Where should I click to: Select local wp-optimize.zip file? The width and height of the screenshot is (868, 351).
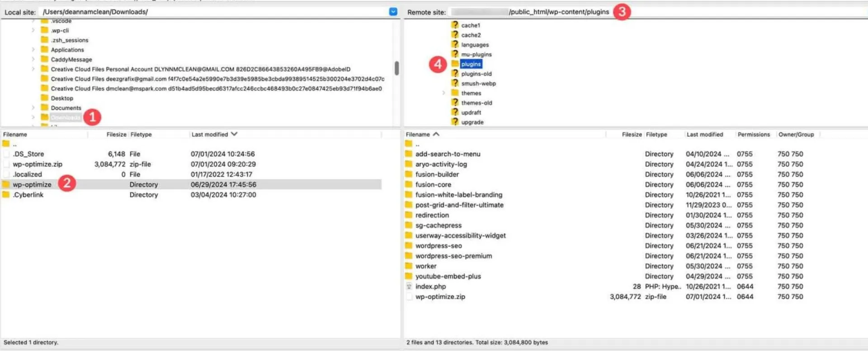click(x=38, y=164)
